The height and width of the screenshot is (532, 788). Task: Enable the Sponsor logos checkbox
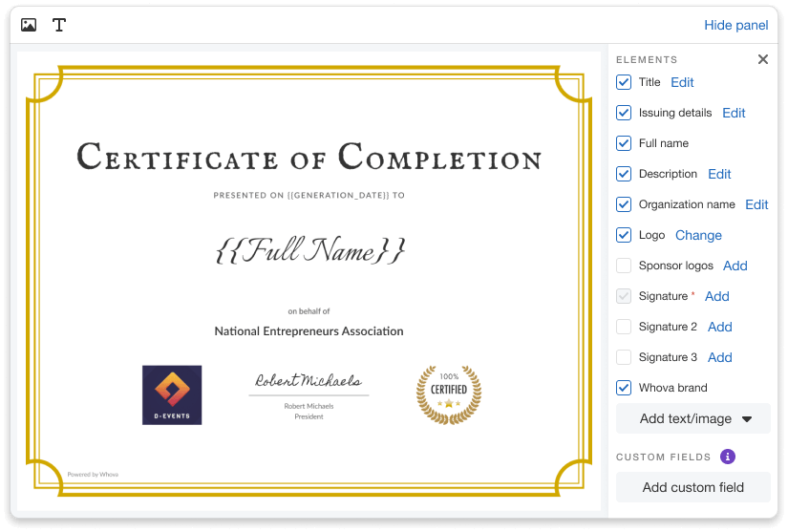(624, 266)
